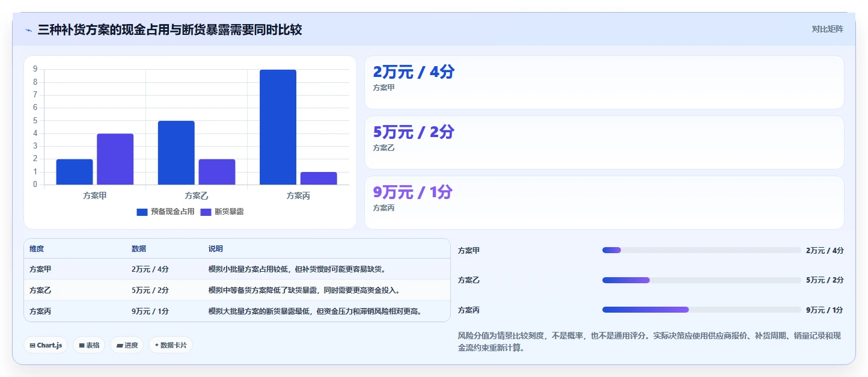Select the 方案乙 table row cell
868x377 pixels.
pos(40,290)
